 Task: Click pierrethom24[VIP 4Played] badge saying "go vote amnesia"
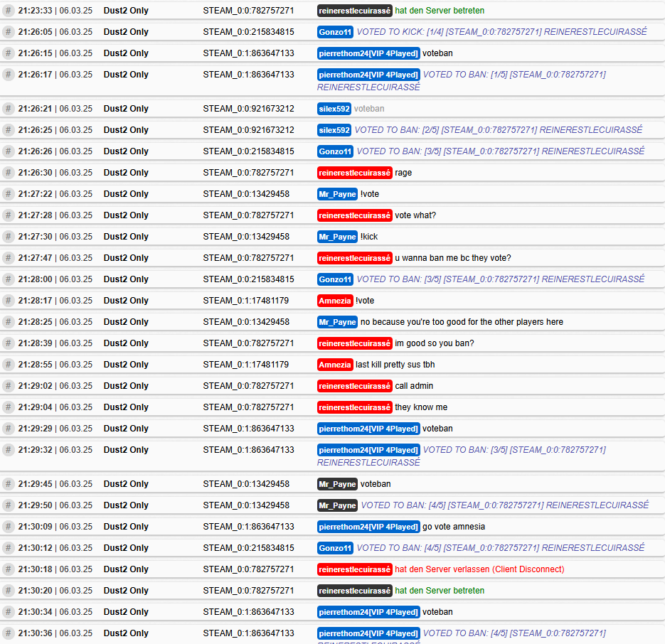click(368, 527)
